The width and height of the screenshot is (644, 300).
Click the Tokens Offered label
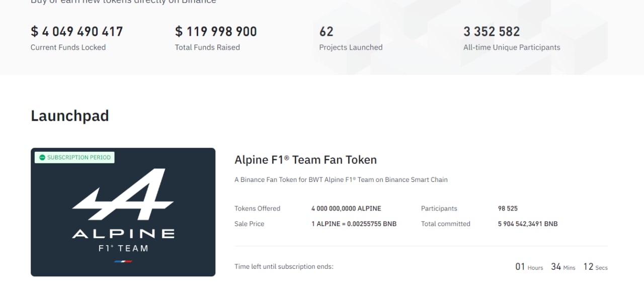(257, 209)
